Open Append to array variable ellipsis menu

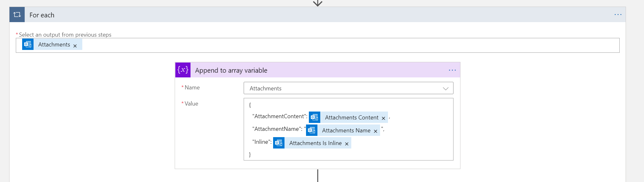point(452,70)
